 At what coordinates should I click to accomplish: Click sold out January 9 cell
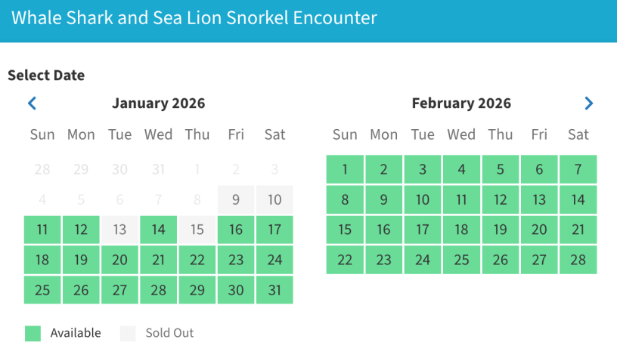[236, 199]
